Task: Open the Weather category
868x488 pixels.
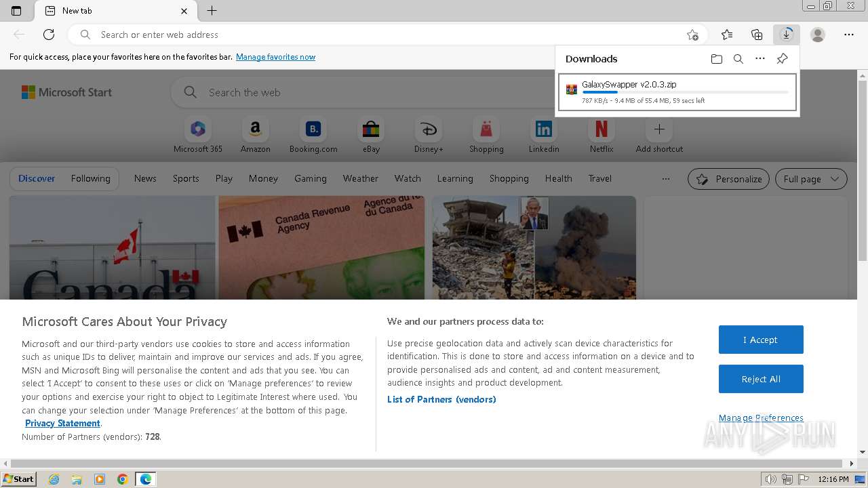Action: 361,178
